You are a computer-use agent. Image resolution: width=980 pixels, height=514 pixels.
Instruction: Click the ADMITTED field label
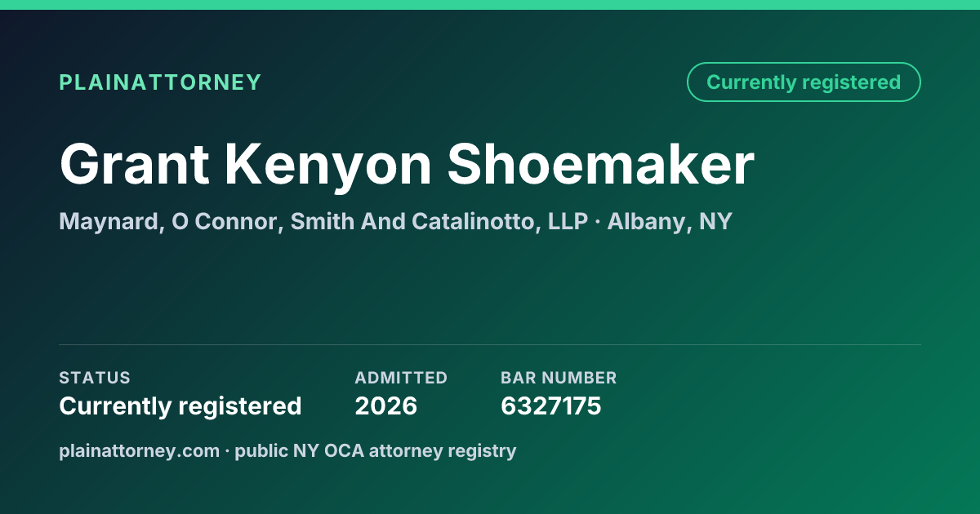click(x=401, y=378)
